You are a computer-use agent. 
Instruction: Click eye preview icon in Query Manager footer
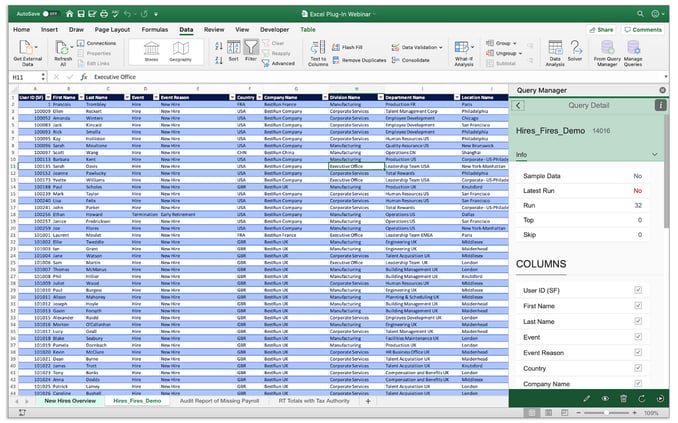tap(605, 398)
